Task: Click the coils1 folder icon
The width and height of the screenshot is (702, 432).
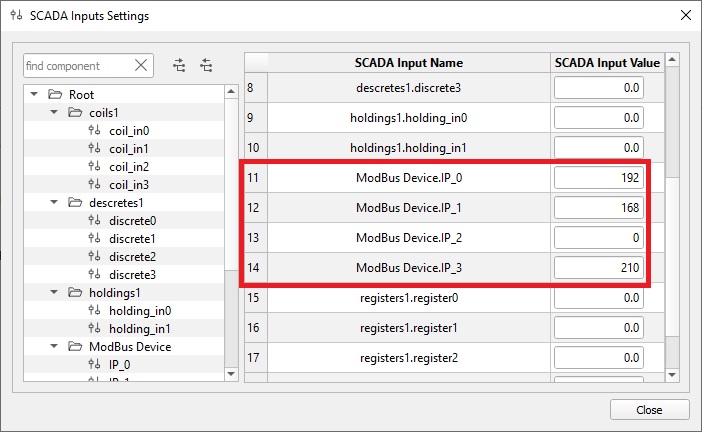Action: 75,113
